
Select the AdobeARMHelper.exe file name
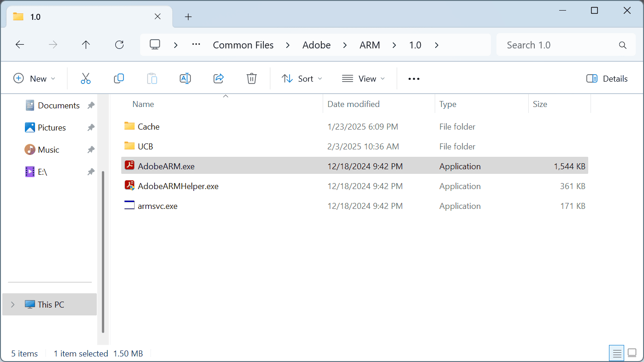178,186
